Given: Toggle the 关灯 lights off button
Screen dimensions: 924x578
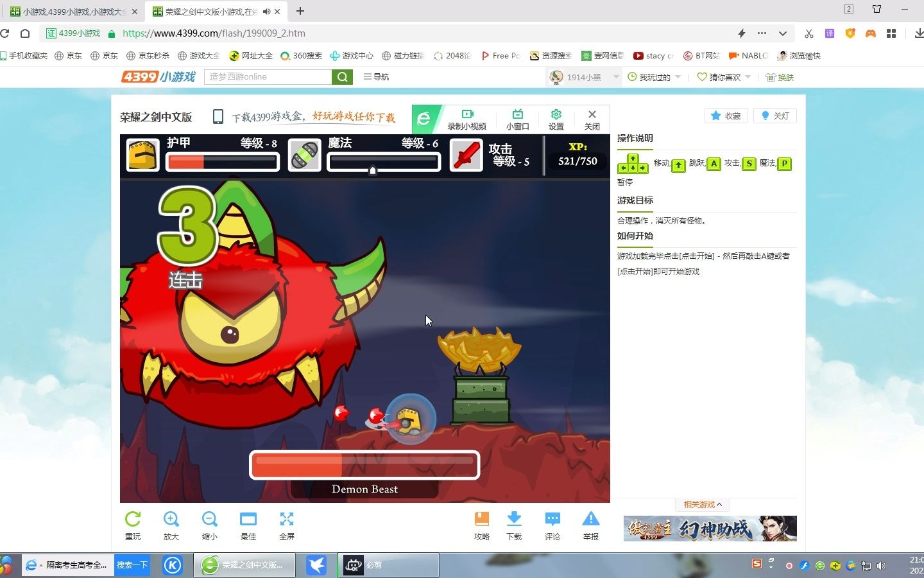Looking at the screenshot, I should [775, 116].
